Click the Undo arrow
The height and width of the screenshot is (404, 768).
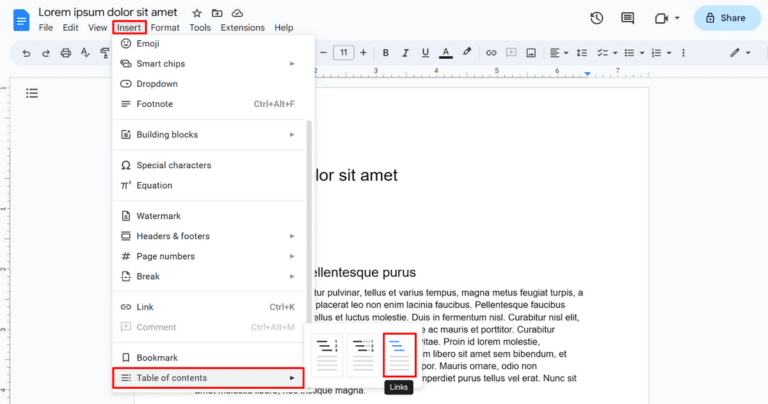26,53
